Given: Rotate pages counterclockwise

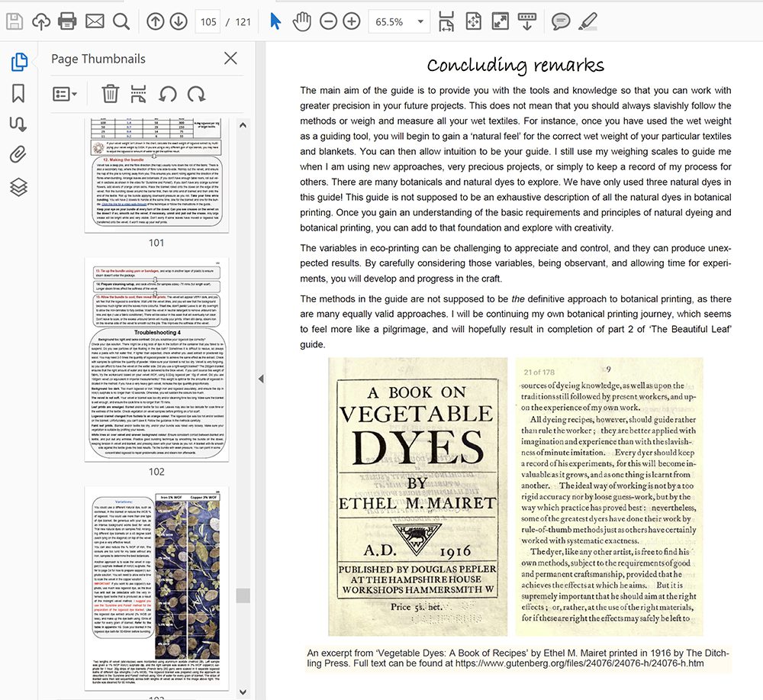Looking at the screenshot, I should 167,94.
